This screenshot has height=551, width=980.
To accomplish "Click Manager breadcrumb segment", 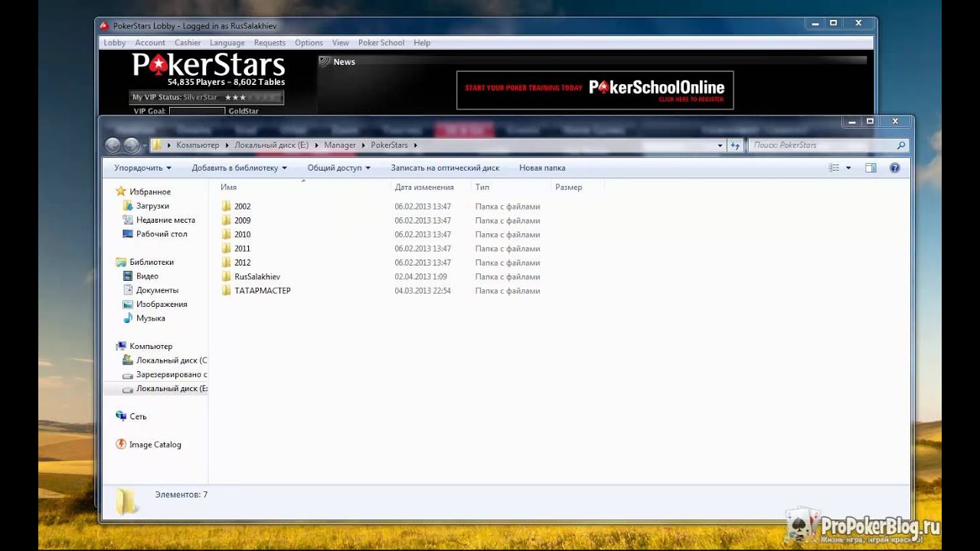I will click(340, 145).
